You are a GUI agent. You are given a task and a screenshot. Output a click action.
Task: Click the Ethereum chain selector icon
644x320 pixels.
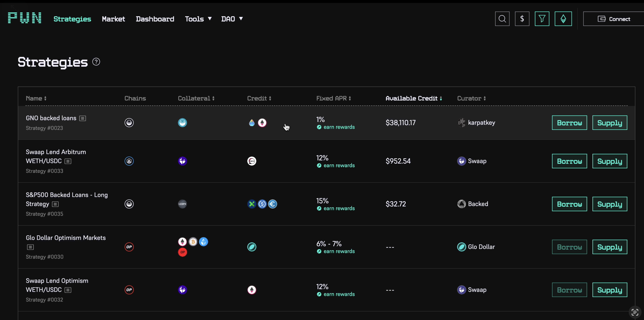coord(563,19)
